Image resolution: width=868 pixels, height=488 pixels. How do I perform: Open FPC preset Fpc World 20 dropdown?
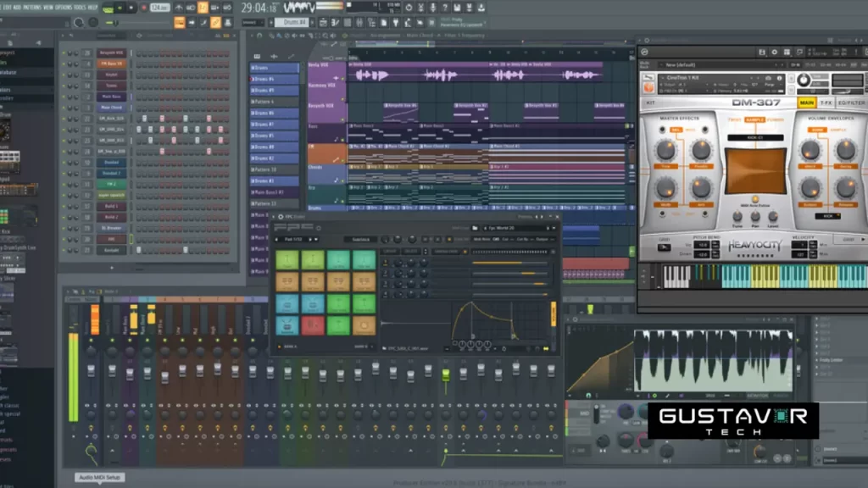(554, 228)
